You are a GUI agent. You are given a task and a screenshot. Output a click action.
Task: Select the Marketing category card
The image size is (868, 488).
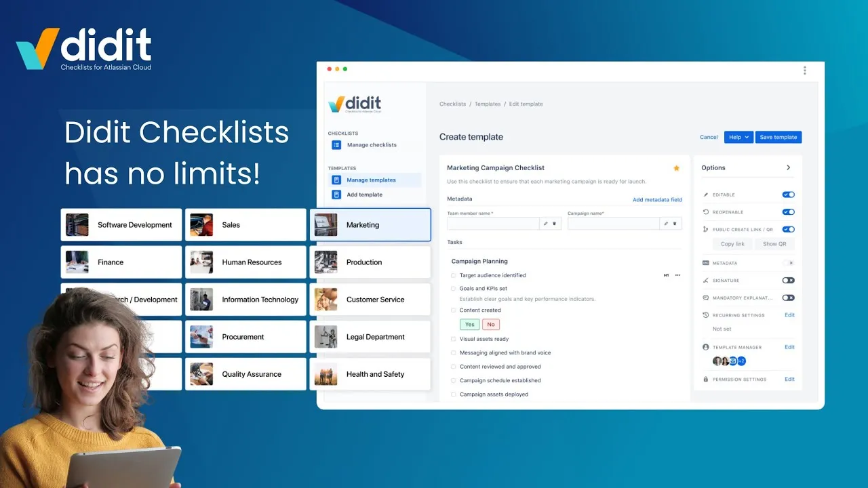pos(370,225)
